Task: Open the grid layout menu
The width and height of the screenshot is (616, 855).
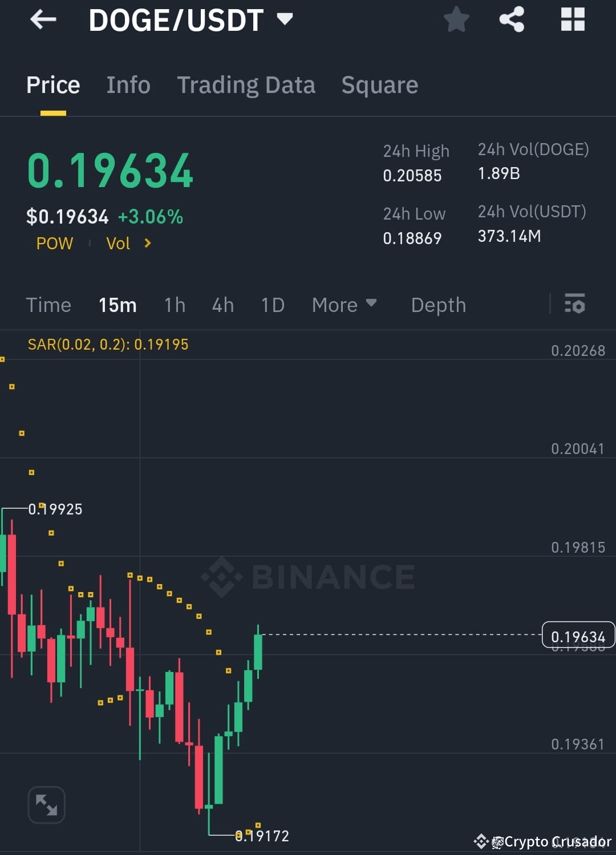Action: pos(572,19)
